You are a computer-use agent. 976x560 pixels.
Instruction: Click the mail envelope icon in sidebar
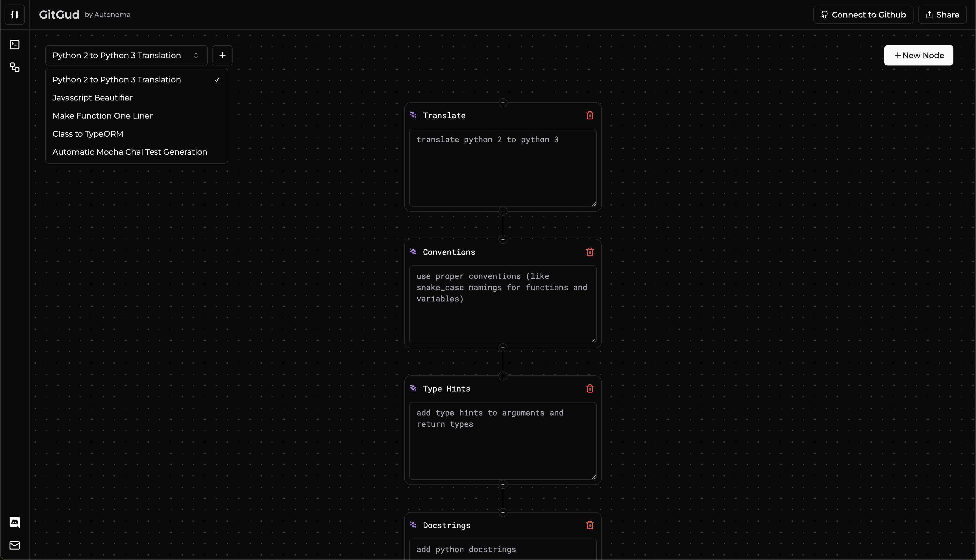(15, 545)
